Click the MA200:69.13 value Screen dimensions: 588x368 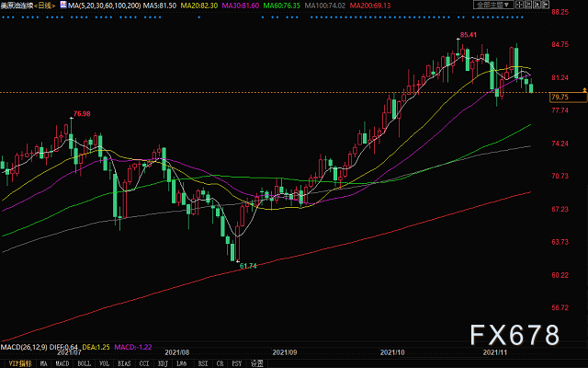pyautogui.click(x=370, y=6)
